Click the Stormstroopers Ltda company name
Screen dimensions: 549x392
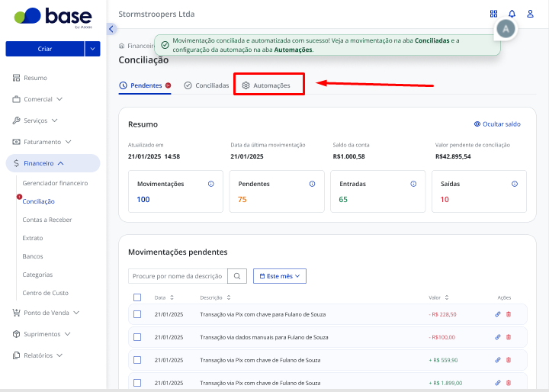click(x=156, y=14)
